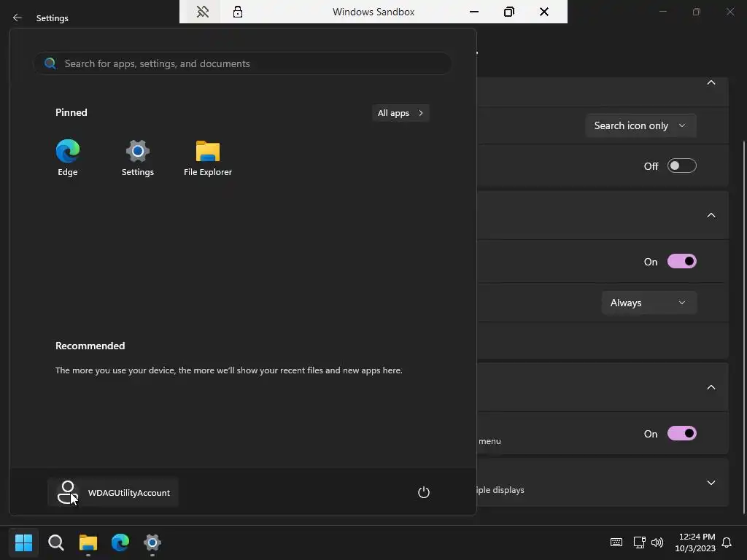This screenshot has width=747, height=560.
Task: Open the Search icon only dropdown
Action: click(x=640, y=125)
